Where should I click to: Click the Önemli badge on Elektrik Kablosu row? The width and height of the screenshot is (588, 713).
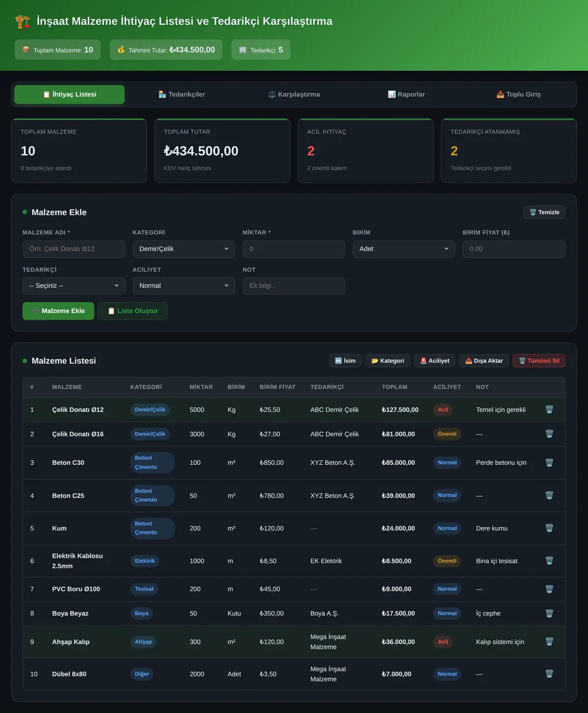coord(447,561)
